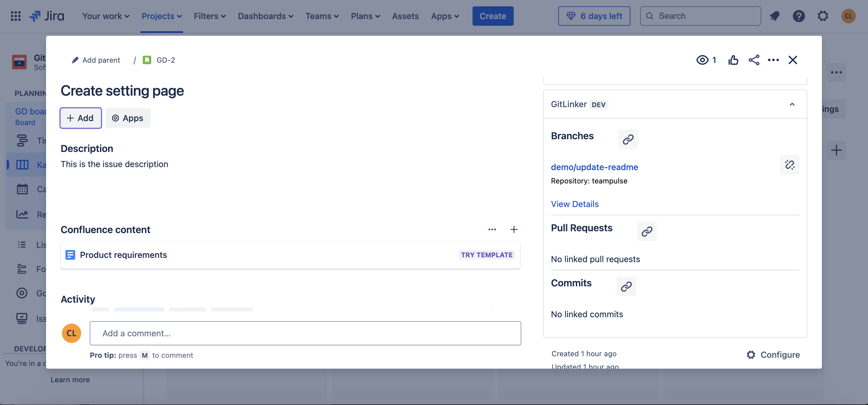Image resolution: width=868 pixels, height=405 pixels.
Task: Click the link icon next to Branches
Action: [x=628, y=139]
